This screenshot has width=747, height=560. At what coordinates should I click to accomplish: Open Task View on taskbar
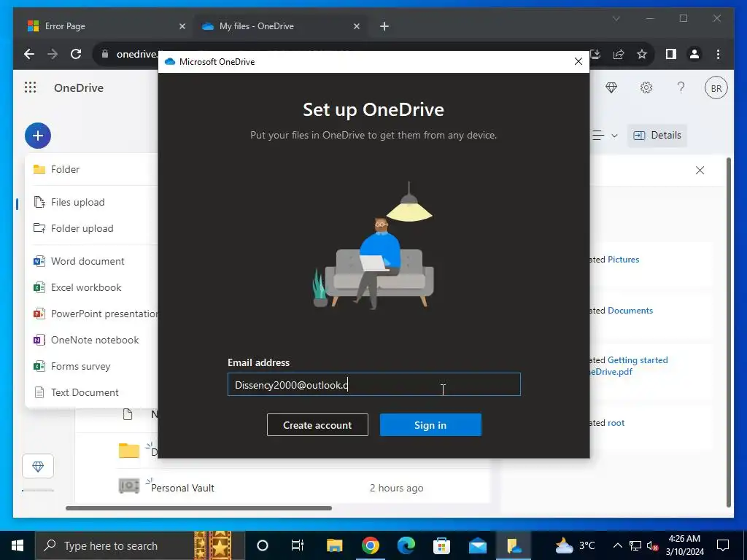pyautogui.click(x=298, y=545)
